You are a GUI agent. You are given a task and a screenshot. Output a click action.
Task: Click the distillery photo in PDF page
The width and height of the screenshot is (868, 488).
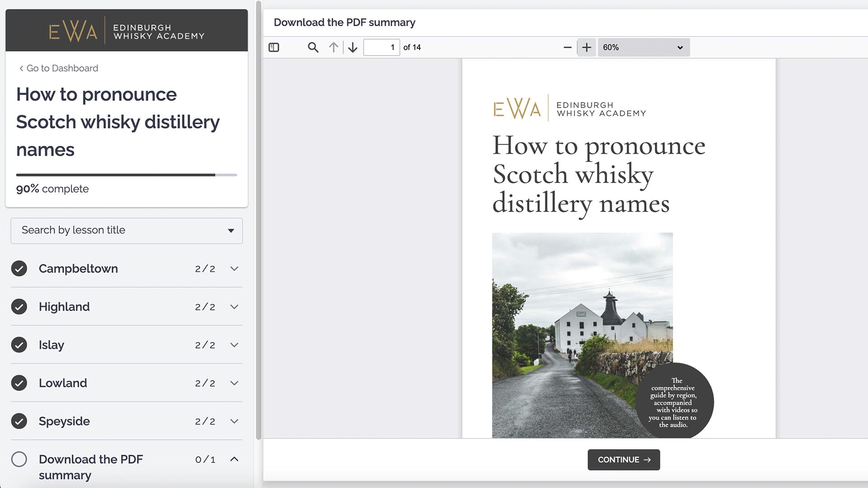582,335
